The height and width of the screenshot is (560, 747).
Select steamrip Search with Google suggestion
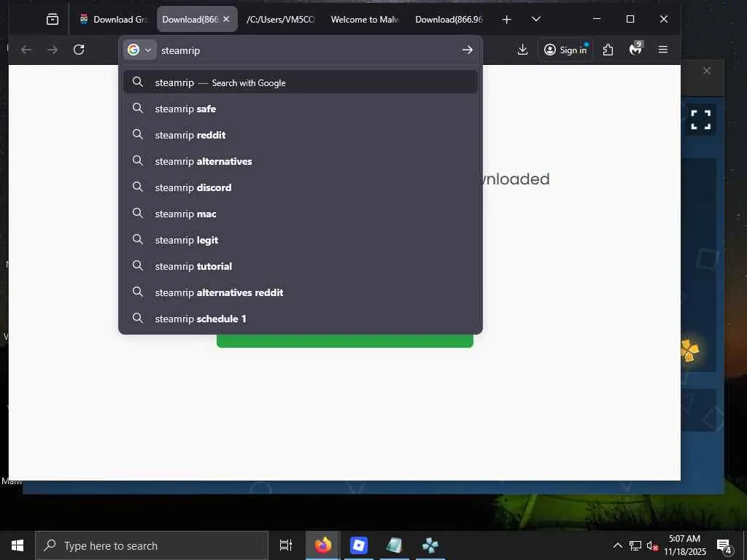[300, 82]
